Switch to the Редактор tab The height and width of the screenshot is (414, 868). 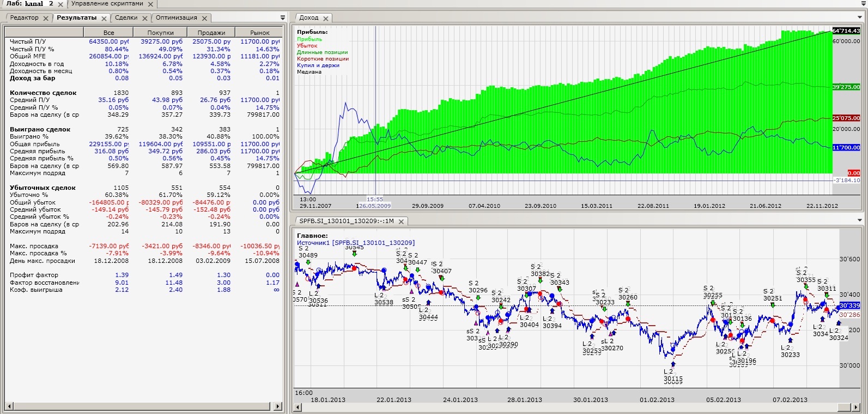tap(25, 18)
